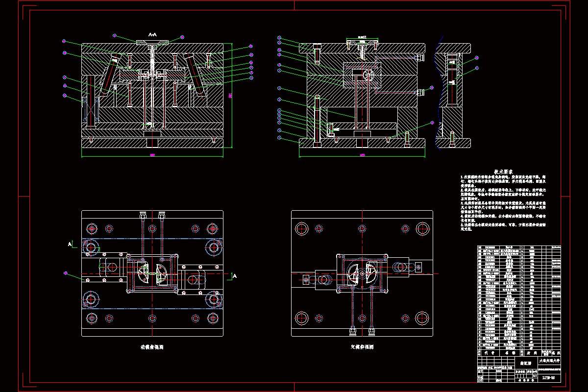588x392 pixels.
Task: Select the 动模俯视图 view caption
Action: (152, 346)
